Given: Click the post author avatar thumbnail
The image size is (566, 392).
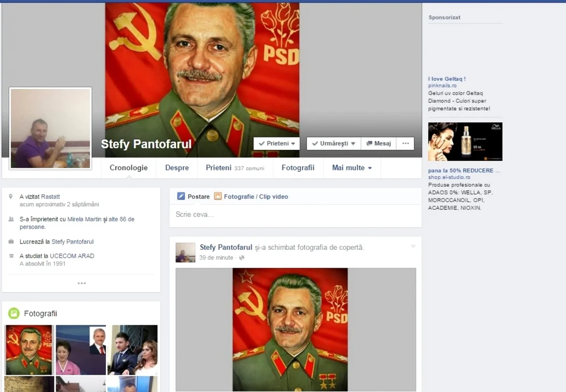Looking at the screenshot, I should point(186,252).
